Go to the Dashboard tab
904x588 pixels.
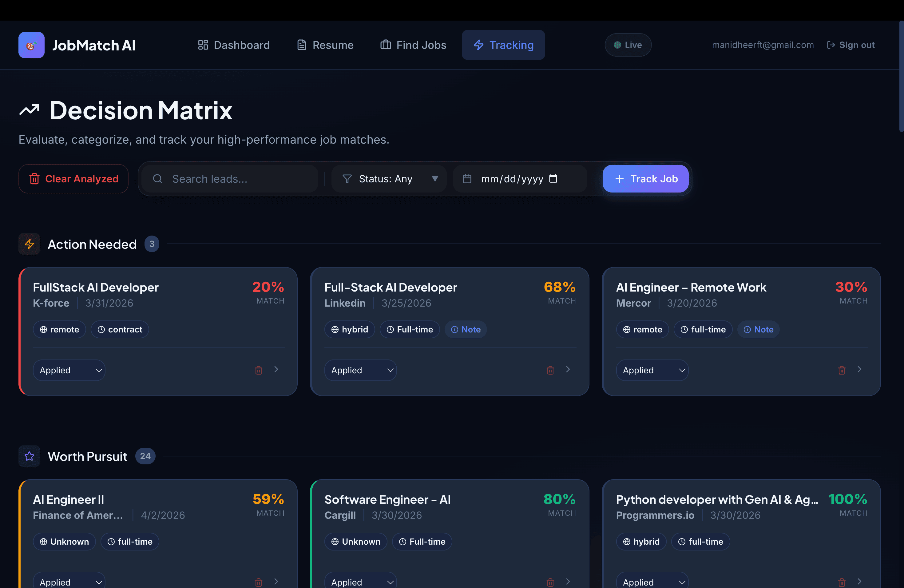click(x=234, y=45)
